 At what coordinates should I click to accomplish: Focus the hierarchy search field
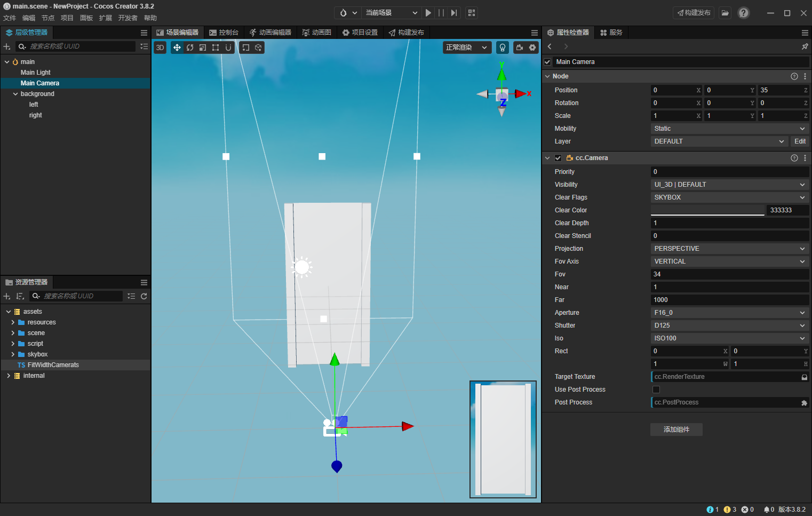[76, 46]
